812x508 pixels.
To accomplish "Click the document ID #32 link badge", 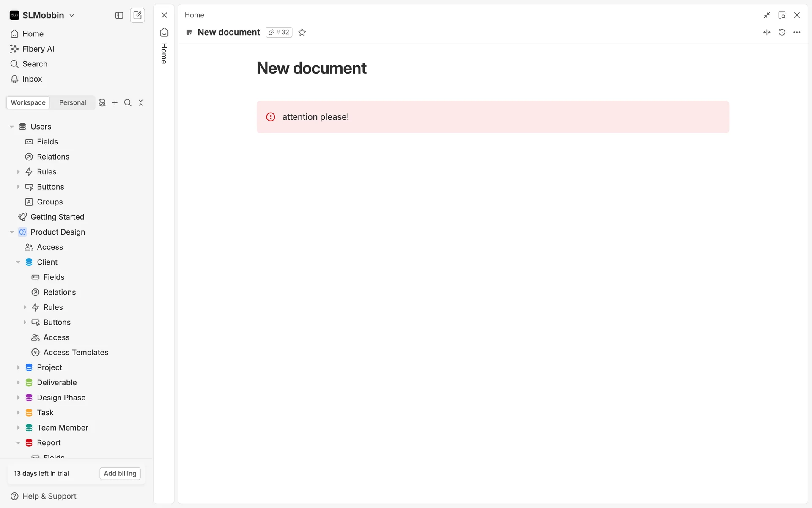I will [279, 32].
